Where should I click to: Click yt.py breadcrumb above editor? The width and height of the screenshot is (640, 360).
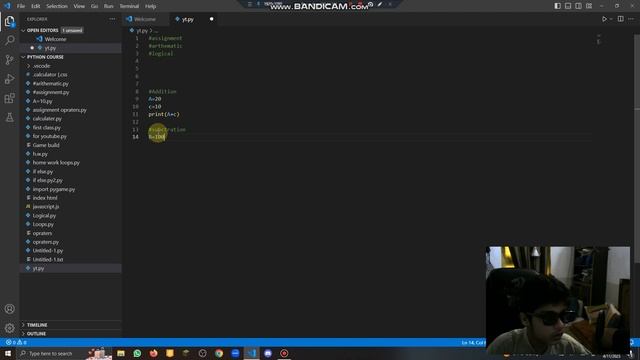[142, 31]
